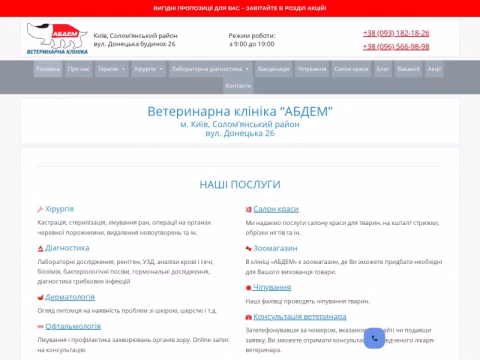The image size is (480, 360).
Task: Click the dermatology icon beside Дерматологія
Action: coord(40,297)
